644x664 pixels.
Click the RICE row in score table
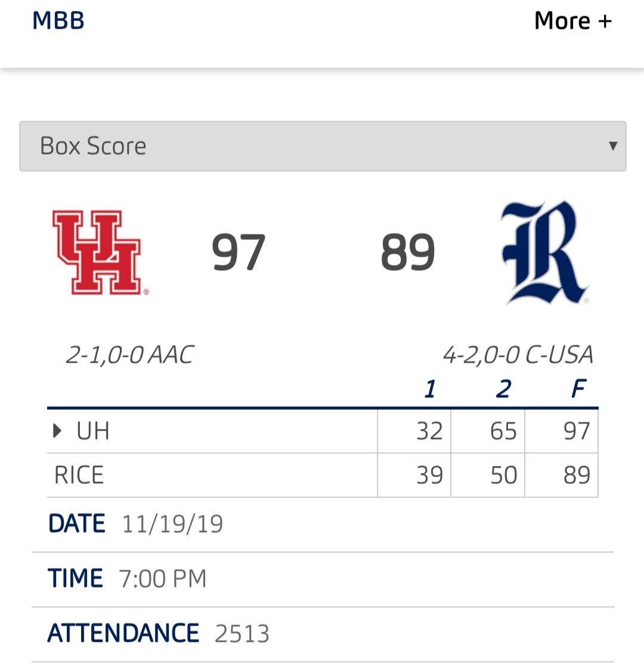pos(323,475)
